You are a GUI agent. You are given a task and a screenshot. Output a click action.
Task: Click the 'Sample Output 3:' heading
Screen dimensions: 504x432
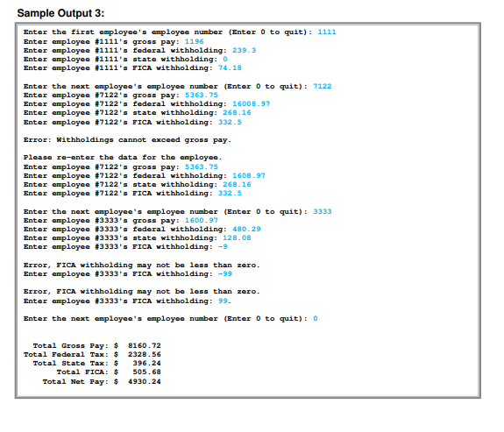60,13
